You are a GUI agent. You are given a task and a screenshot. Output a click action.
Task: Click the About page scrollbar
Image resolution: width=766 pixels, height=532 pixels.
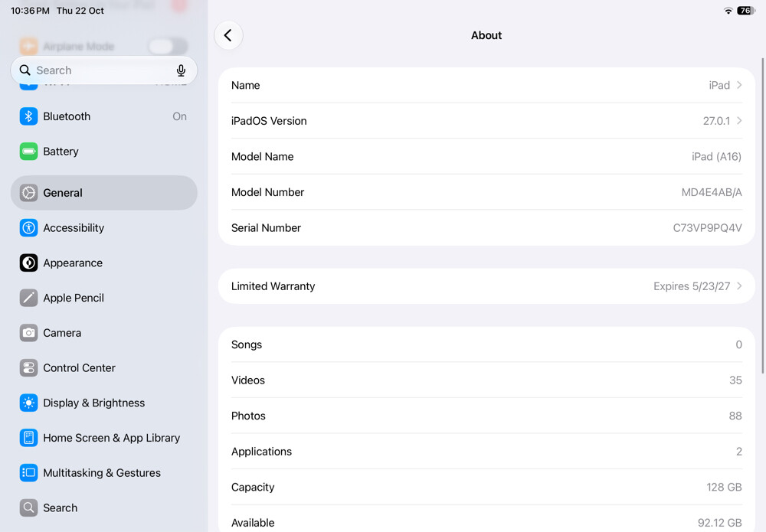tap(763, 215)
